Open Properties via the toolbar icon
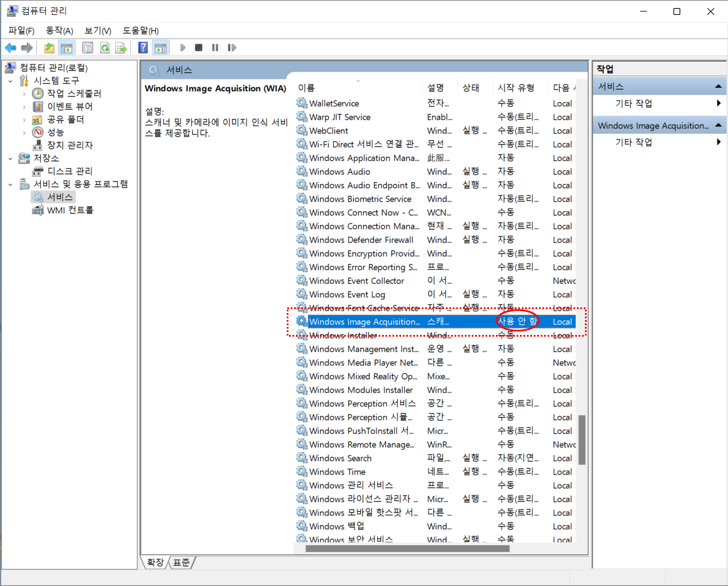Screen dimensions: 728x586 point(87,48)
